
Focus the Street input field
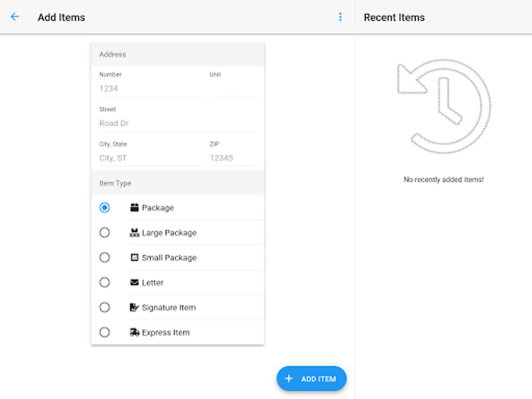[x=177, y=123]
